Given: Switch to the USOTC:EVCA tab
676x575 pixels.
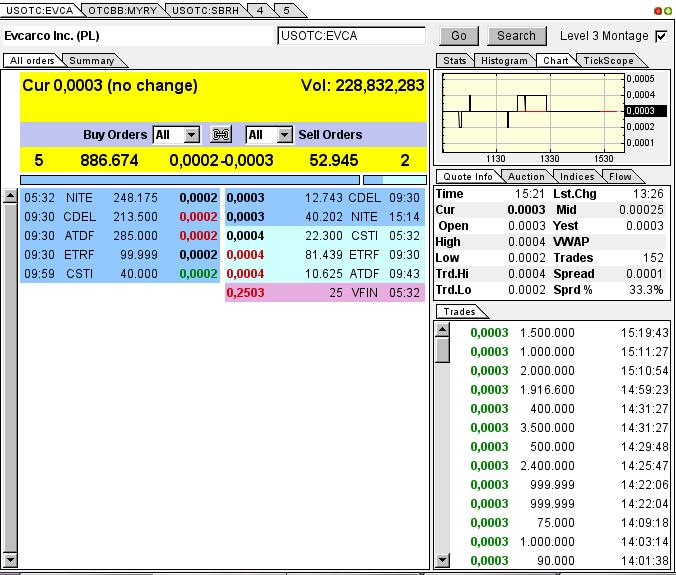Looking at the screenshot, I should pyautogui.click(x=40, y=10).
